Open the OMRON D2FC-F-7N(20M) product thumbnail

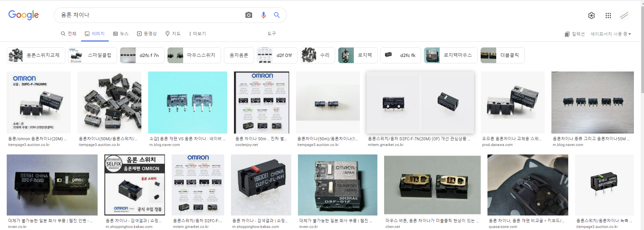(39, 103)
